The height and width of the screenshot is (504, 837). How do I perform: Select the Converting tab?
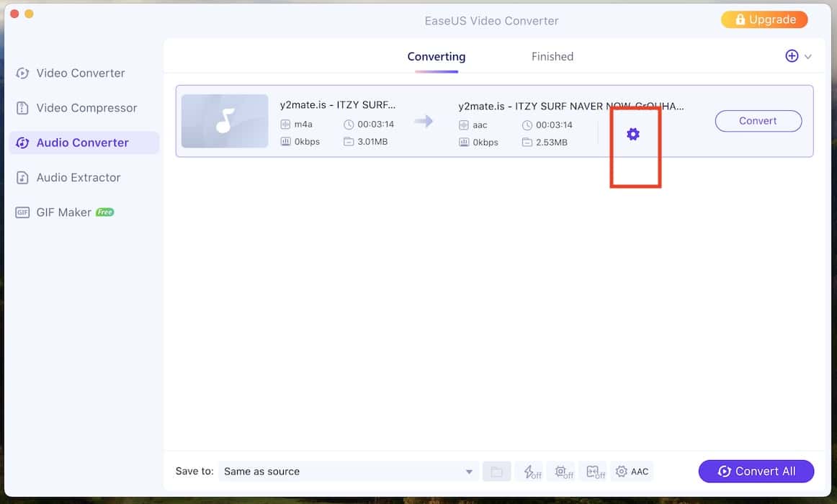pyautogui.click(x=436, y=56)
